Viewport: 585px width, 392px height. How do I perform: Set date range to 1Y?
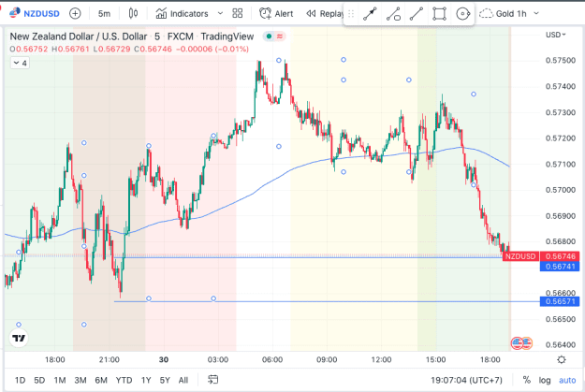tap(146, 380)
